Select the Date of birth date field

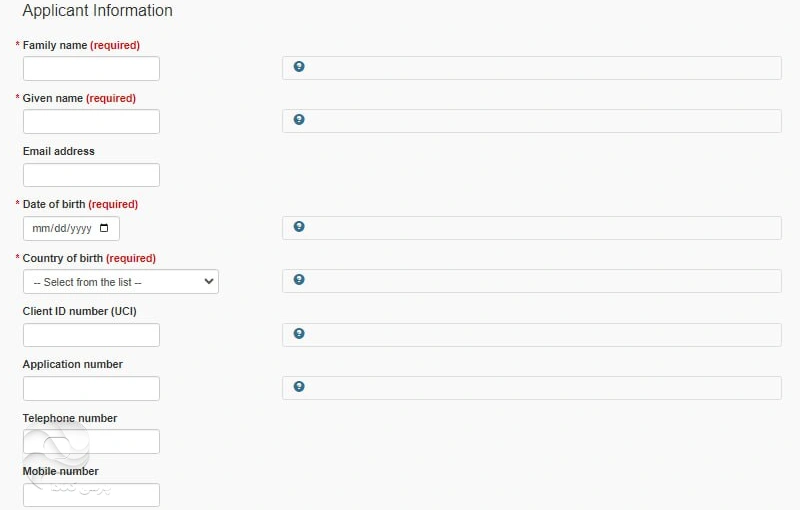pyautogui.click(x=62, y=229)
